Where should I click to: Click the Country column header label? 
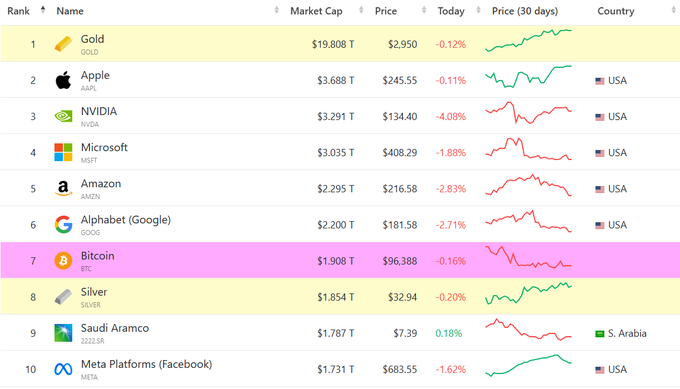pos(615,11)
